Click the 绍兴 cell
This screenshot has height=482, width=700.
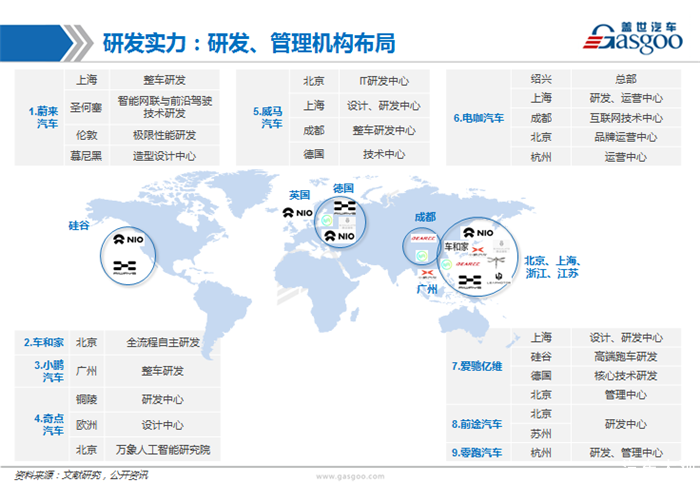click(541, 79)
